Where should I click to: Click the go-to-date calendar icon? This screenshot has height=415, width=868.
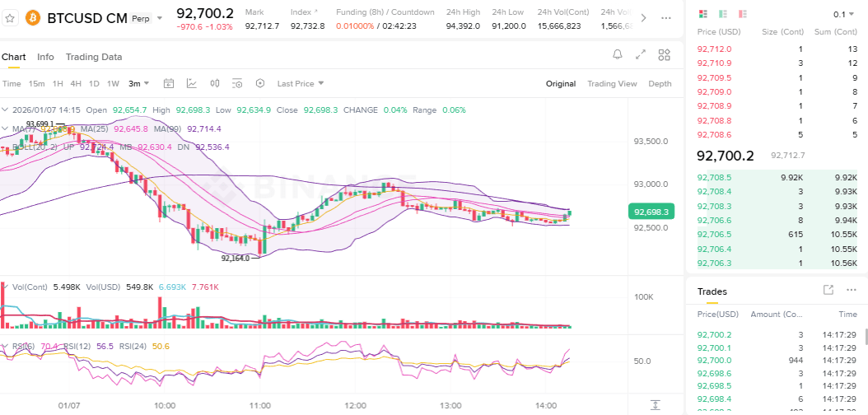169,83
